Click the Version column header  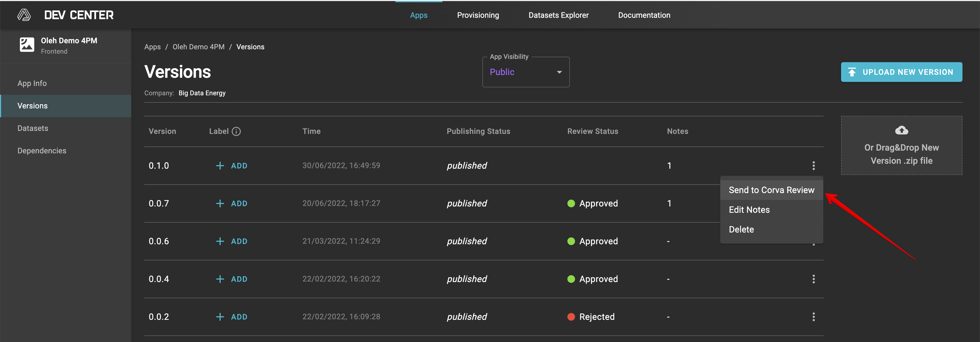coord(162,131)
